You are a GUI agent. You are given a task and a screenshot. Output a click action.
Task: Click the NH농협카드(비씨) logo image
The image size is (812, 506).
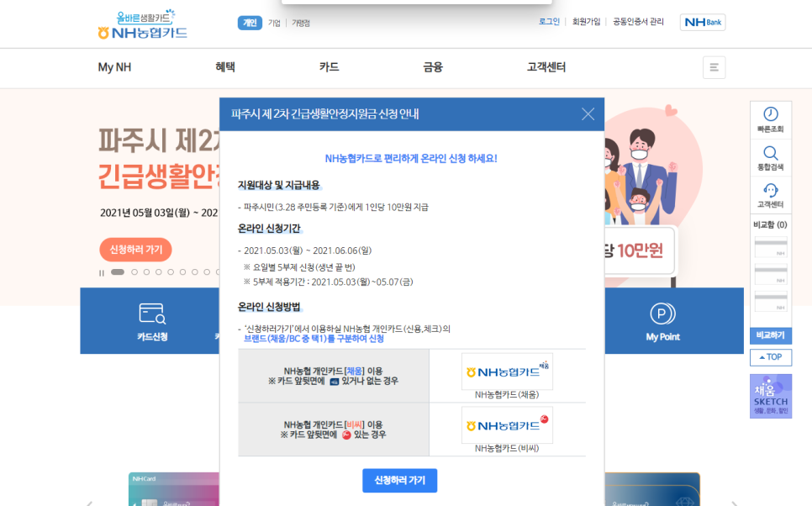pyautogui.click(x=507, y=425)
